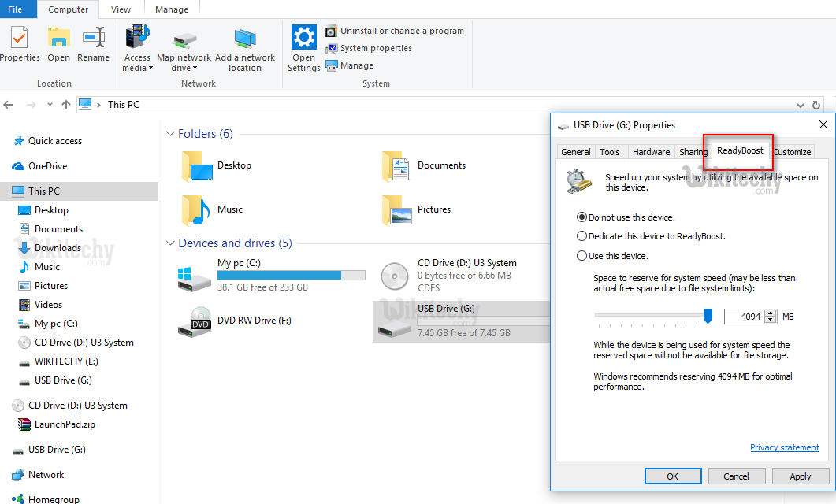Open the Music folder icon

(195, 209)
